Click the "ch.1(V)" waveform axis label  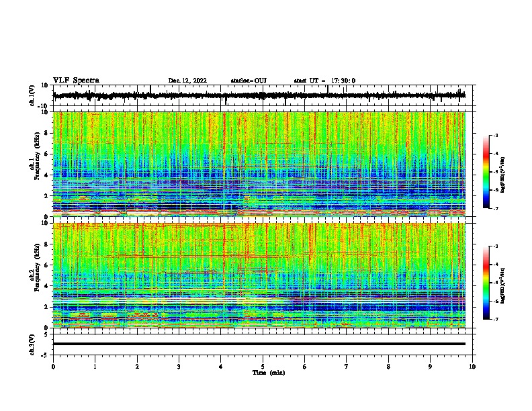pyautogui.click(x=32, y=95)
